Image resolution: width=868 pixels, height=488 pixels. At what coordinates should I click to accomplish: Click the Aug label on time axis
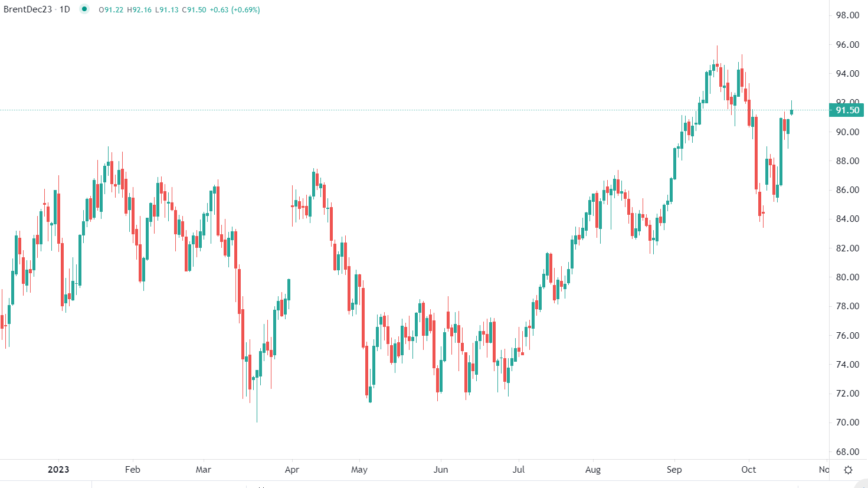pyautogui.click(x=593, y=470)
